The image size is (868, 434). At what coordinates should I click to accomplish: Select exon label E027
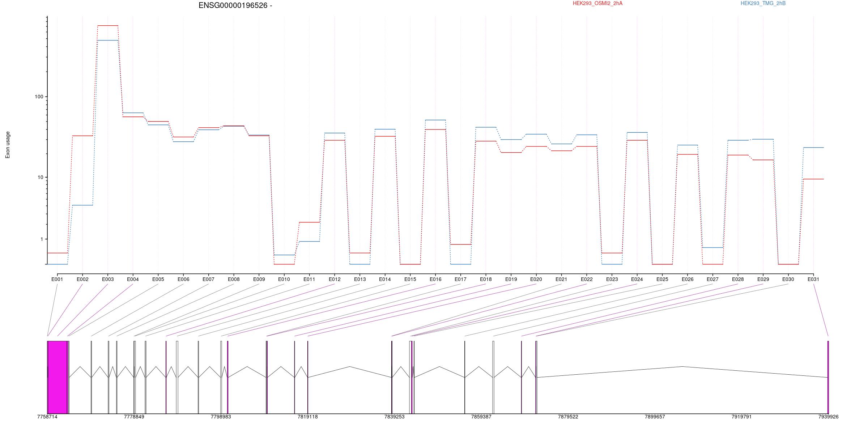point(712,279)
